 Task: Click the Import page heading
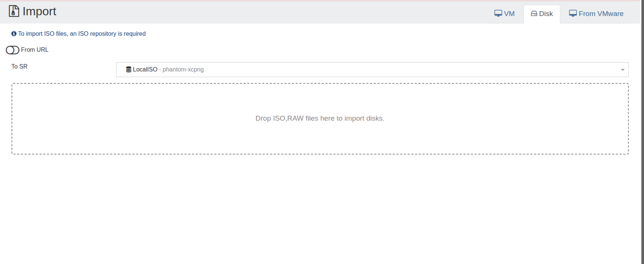click(39, 11)
